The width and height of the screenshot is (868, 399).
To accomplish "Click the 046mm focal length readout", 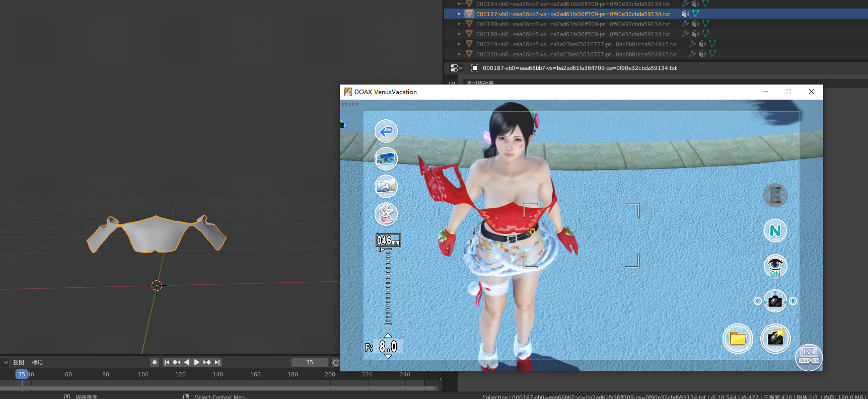I will [x=388, y=240].
